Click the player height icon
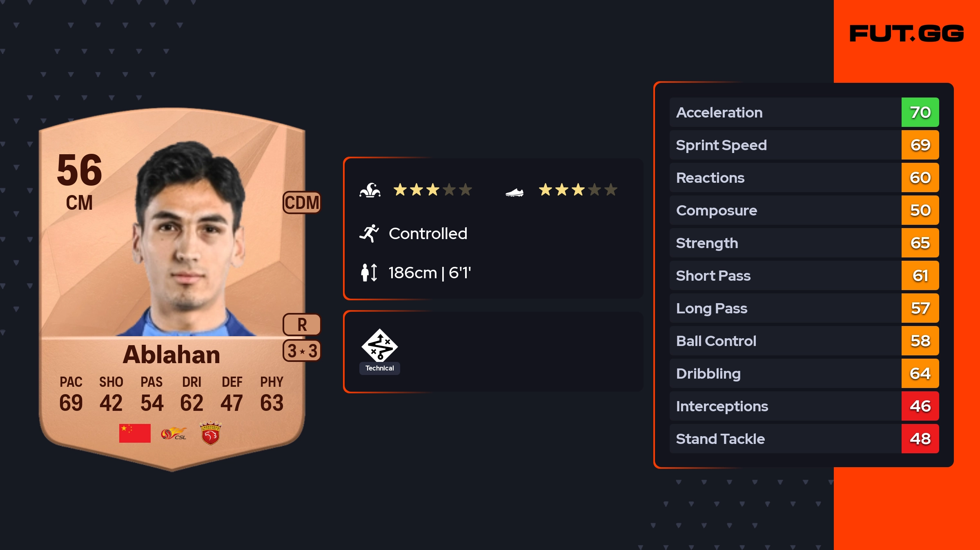980x550 pixels. point(369,273)
